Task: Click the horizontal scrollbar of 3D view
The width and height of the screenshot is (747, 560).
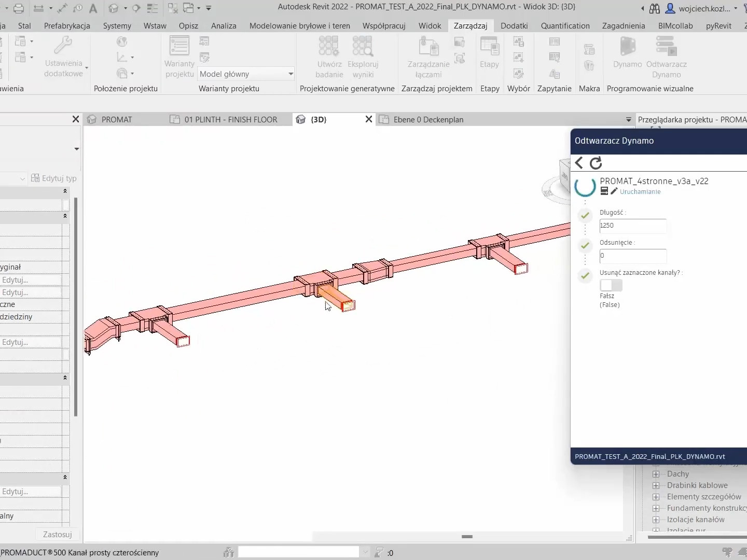Action: tap(467, 537)
